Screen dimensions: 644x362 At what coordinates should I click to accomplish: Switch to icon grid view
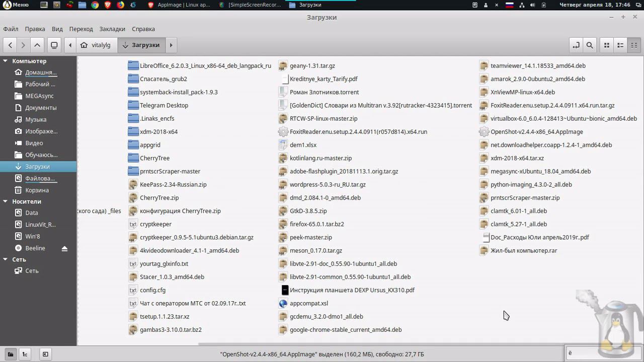pyautogui.click(x=607, y=45)
